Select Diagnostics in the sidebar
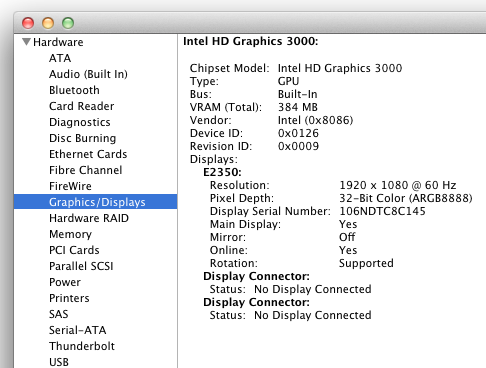This screenshot has width=486, height=368. pyautogui.click(x=80, y=122)
